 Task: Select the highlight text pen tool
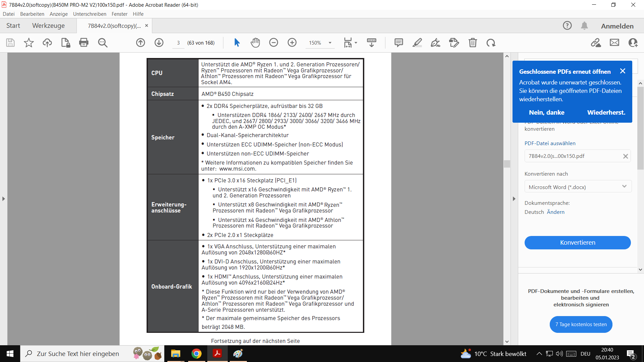[417, 43]
